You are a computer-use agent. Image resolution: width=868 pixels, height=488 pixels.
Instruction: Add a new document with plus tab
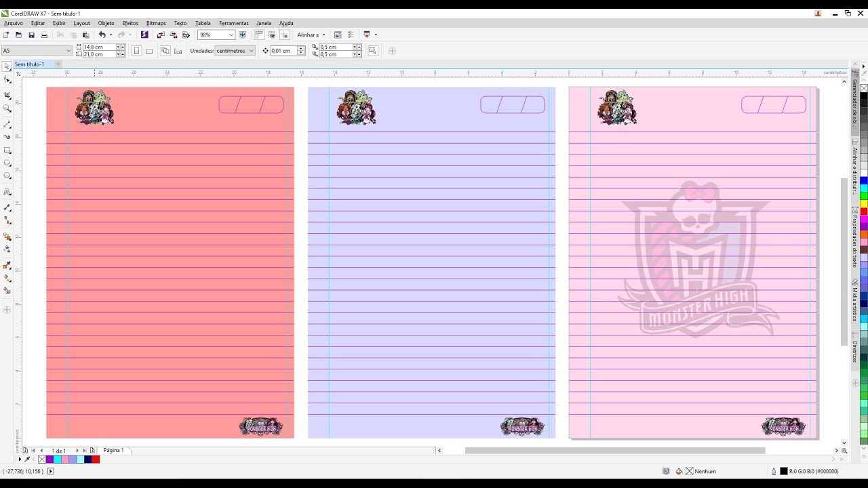tap(58, 64)
